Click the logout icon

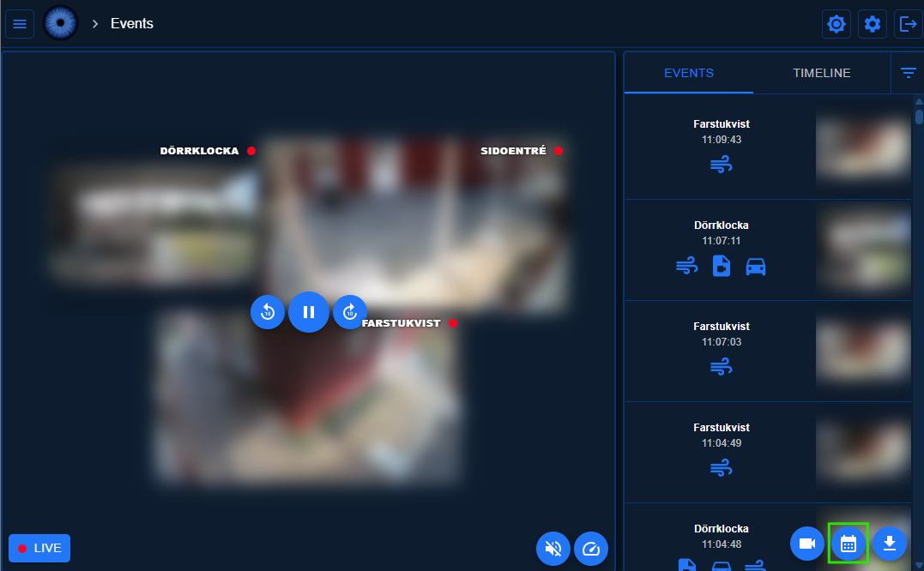(x=908, y=24)
